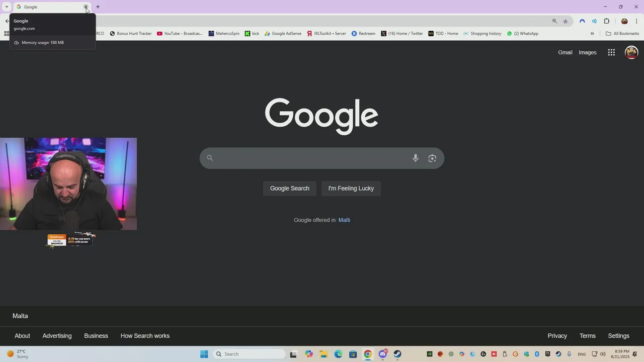Open the weather widget showing 27°C Sunny

point(18,354)
